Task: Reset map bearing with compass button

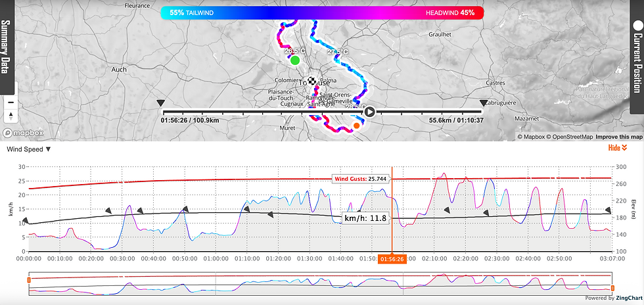Action: pos(11,116)
